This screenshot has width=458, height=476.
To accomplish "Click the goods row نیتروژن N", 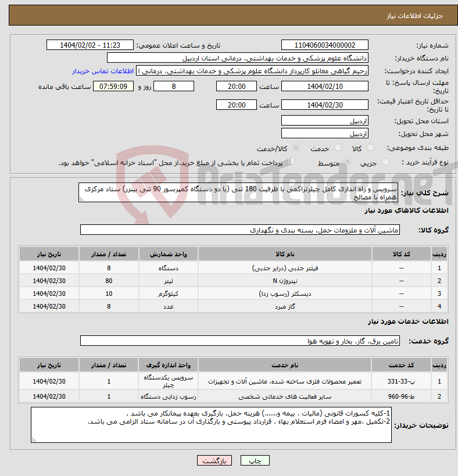I will click(x=234, y=281).
